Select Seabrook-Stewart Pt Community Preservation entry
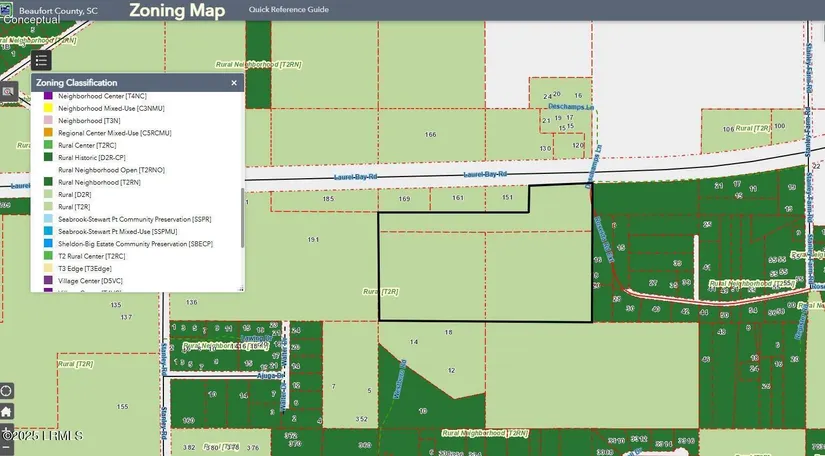Image resolution: width=825 pixels, height=456 pixels. [134, 218]
